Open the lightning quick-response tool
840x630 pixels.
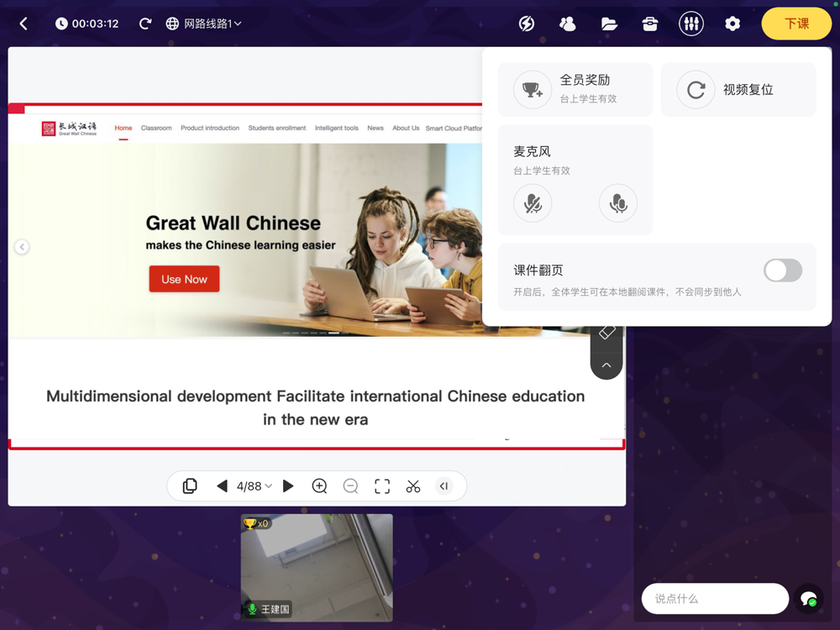click(x=527, y=24)
